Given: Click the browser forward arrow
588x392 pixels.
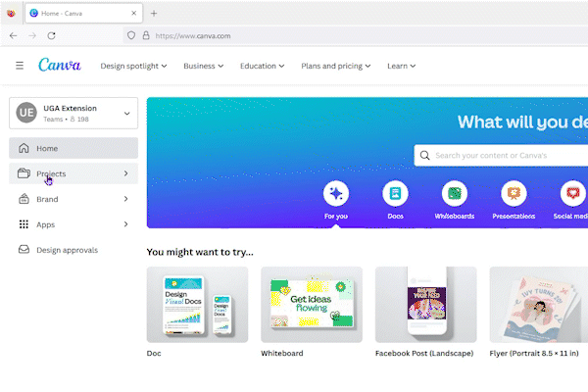Looking at the screenshot, I should [x=32, y=35].
